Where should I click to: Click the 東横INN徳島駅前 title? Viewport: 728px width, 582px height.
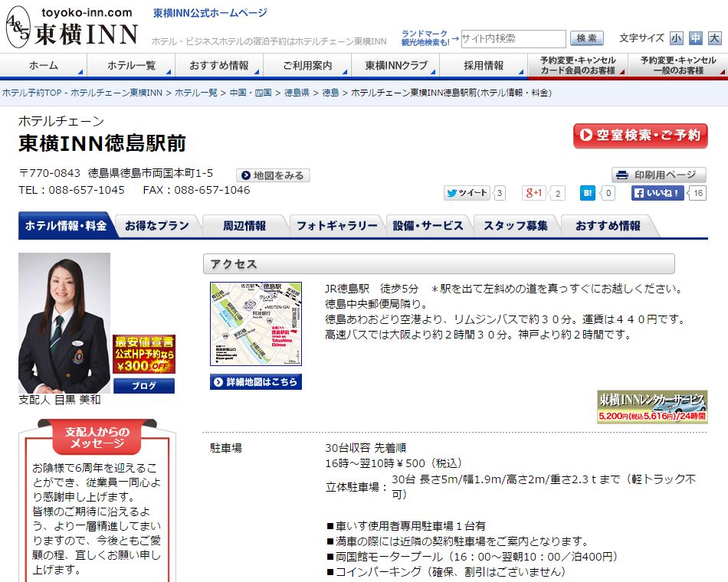tap(102, 143)
